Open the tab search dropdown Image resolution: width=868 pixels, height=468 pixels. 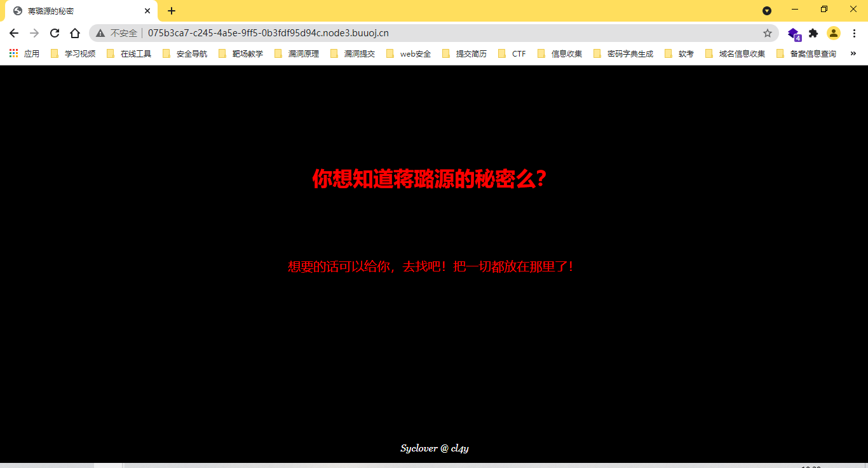tap(767, 11)
